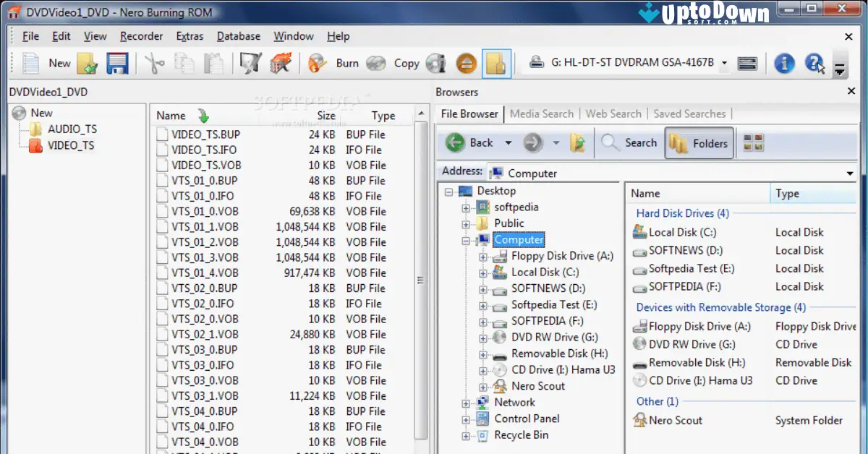868x454 pixels.
Task: Open the Recorder menu
Action: point(140,36)
